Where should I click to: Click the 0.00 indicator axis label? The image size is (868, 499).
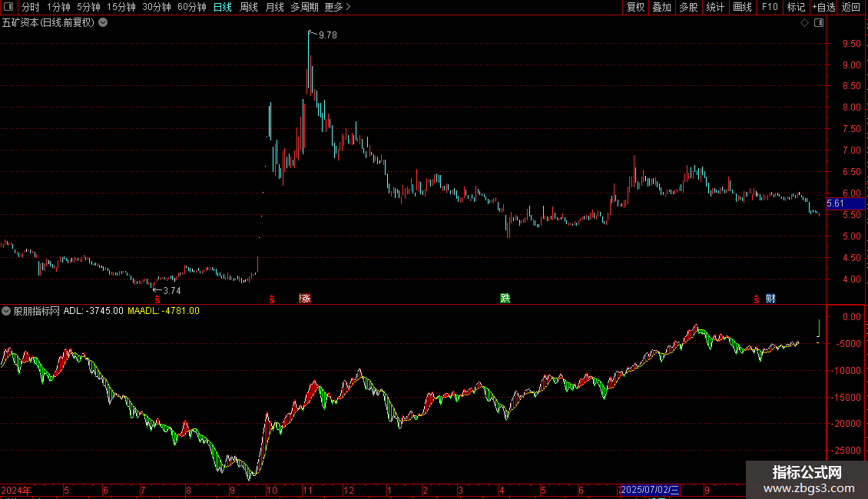(851, 317)
